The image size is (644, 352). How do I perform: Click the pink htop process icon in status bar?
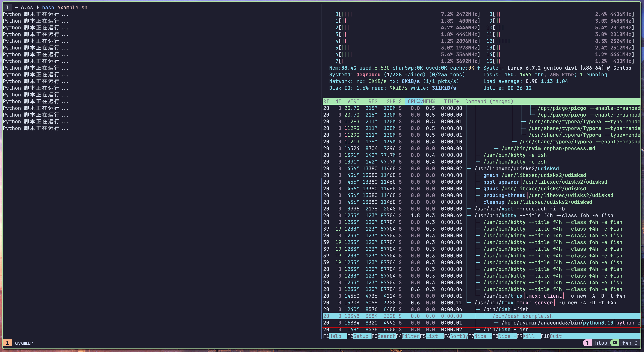(x=587, y=343)
